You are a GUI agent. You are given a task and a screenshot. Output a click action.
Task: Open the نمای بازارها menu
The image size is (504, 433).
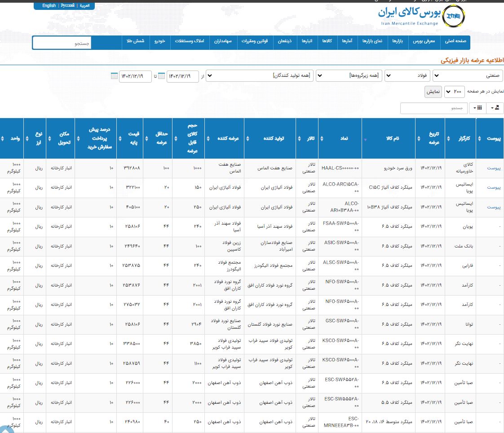(372, 41)
